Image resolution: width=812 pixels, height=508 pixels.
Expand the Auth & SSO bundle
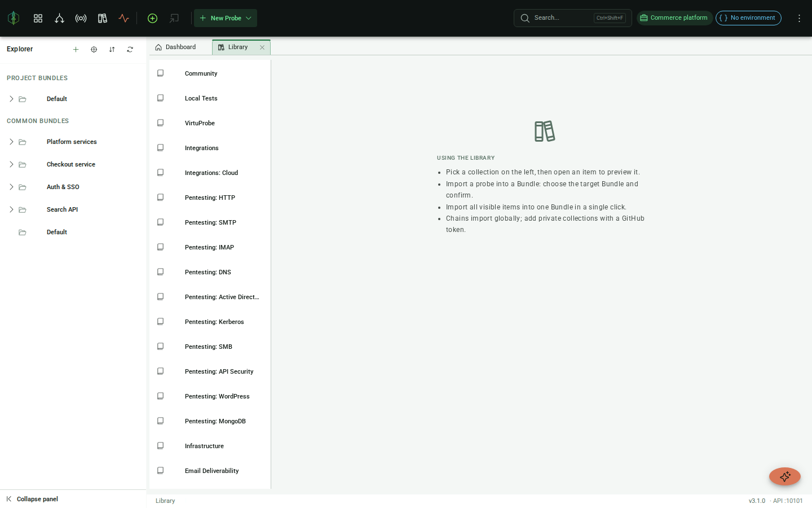(x=11, y=187)
